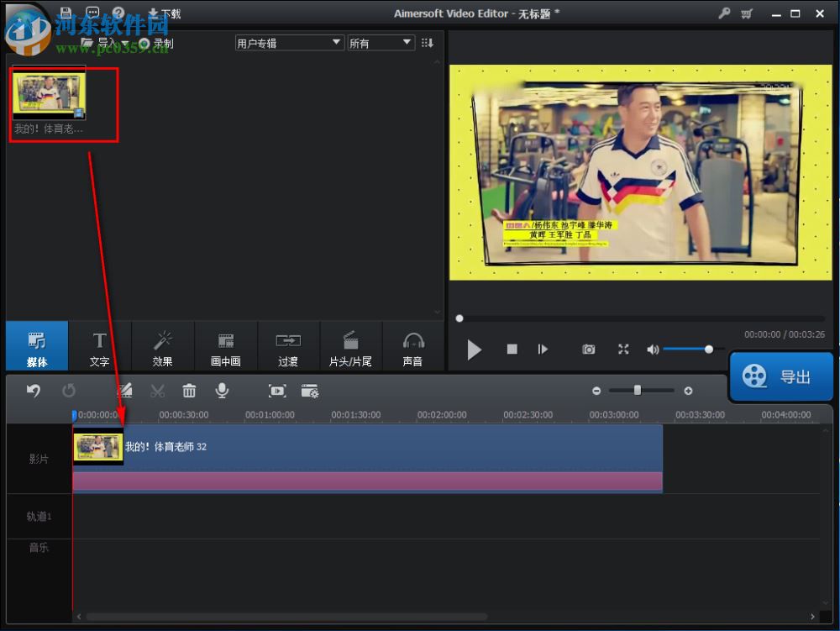Screen dimensions: 840x631
Task: Open the voiceover recording microphone tool
Action: (x=221, y=390)
